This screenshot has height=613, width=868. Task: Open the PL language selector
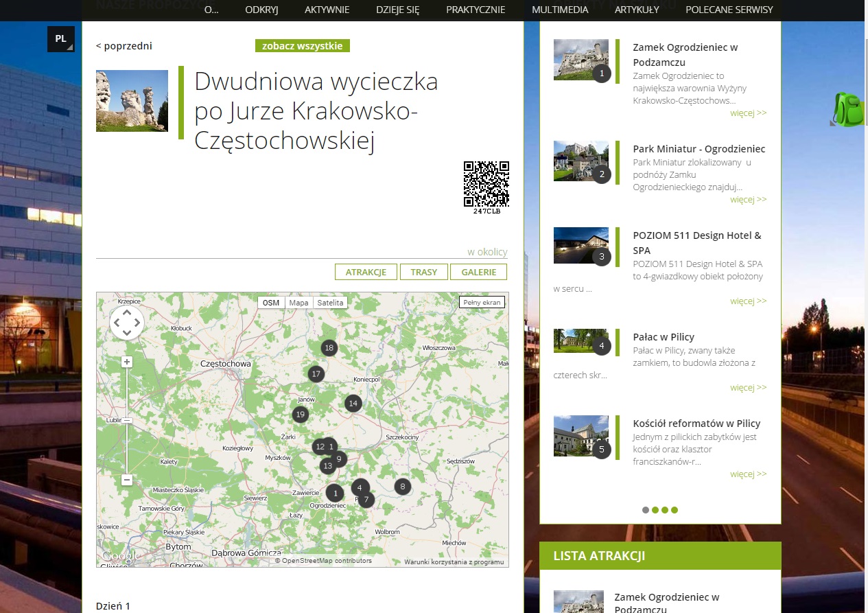click(60, 39)
